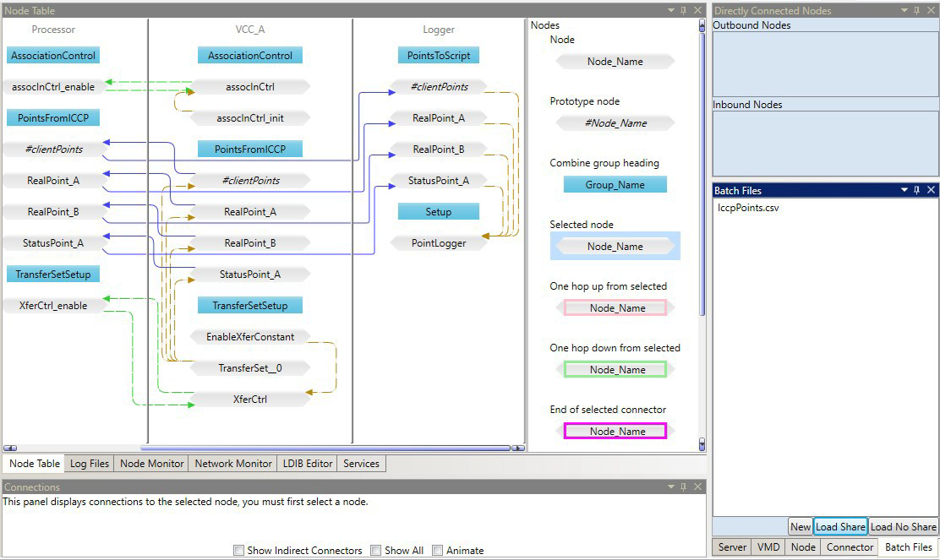Enable the Animate checkbox
Screen dimensions: 940x560
click(x=437, y=550)
